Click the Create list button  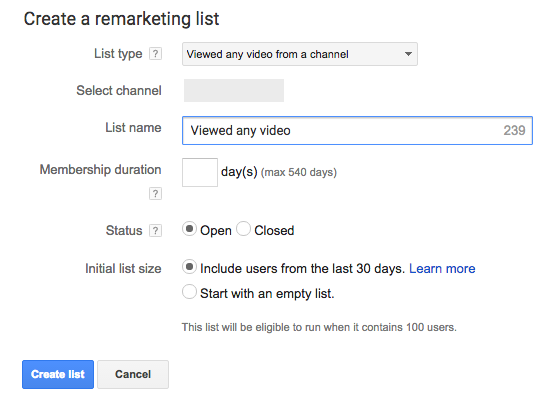(58, 374)
